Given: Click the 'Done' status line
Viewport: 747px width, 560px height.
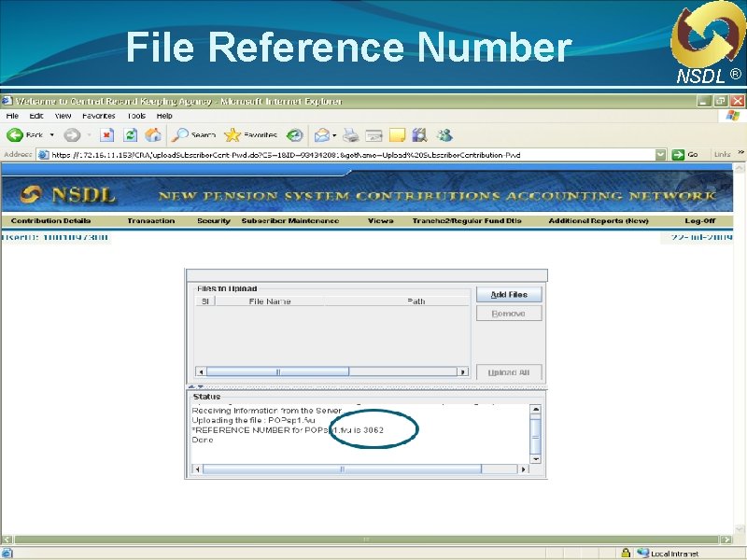Looking at the screenshot, I should click(203, 440).
